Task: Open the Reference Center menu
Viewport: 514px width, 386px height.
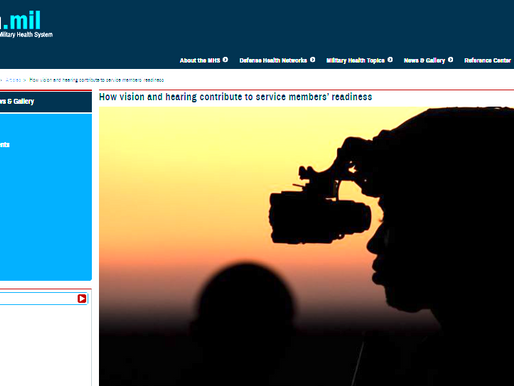Action: pos(487,60)
